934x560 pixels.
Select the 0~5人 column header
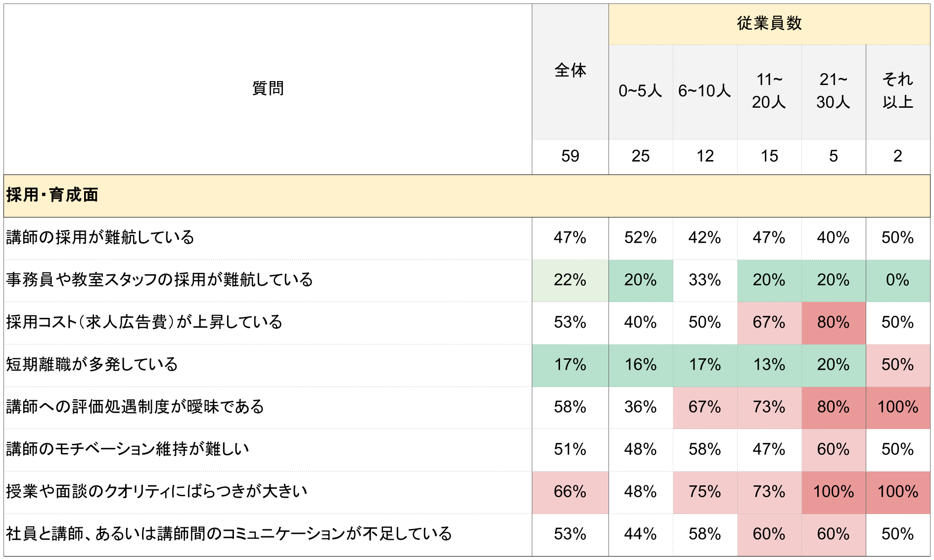[x=640, y=91]
